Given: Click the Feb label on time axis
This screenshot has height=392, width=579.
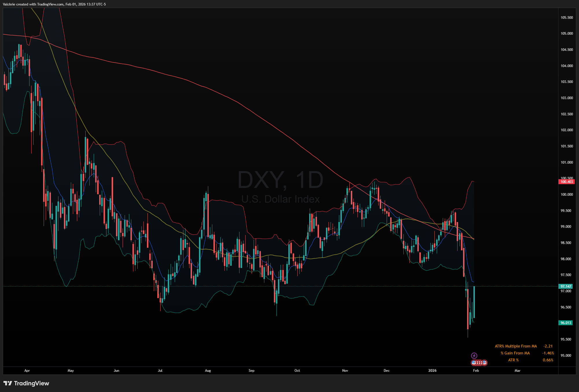Looking at the screenshot, I should coord(476,371).
